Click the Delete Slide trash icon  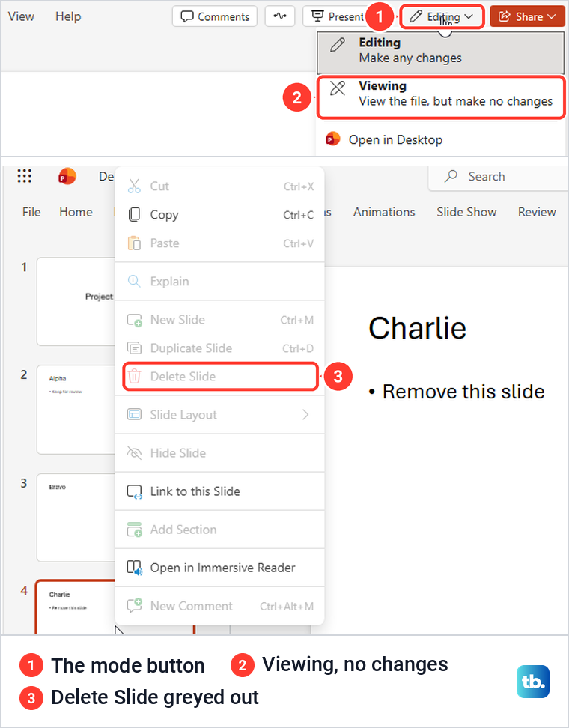(134, 376)
